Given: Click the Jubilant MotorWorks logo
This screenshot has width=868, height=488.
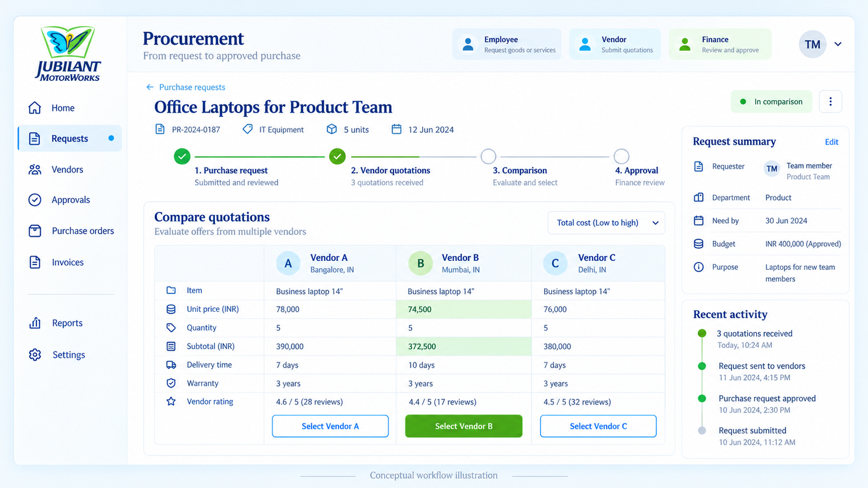Looking at the screenshot, I should [x=68, y=54].
